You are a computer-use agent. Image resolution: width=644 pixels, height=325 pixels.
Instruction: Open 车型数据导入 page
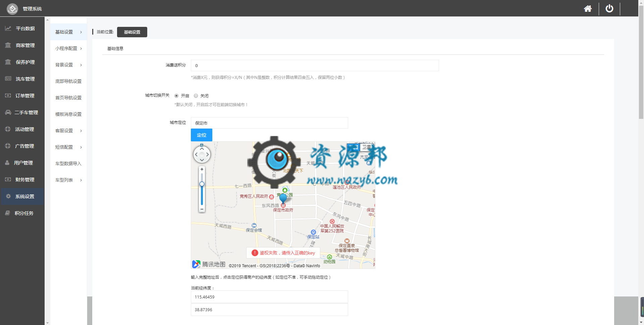click(x=68, y=164)
